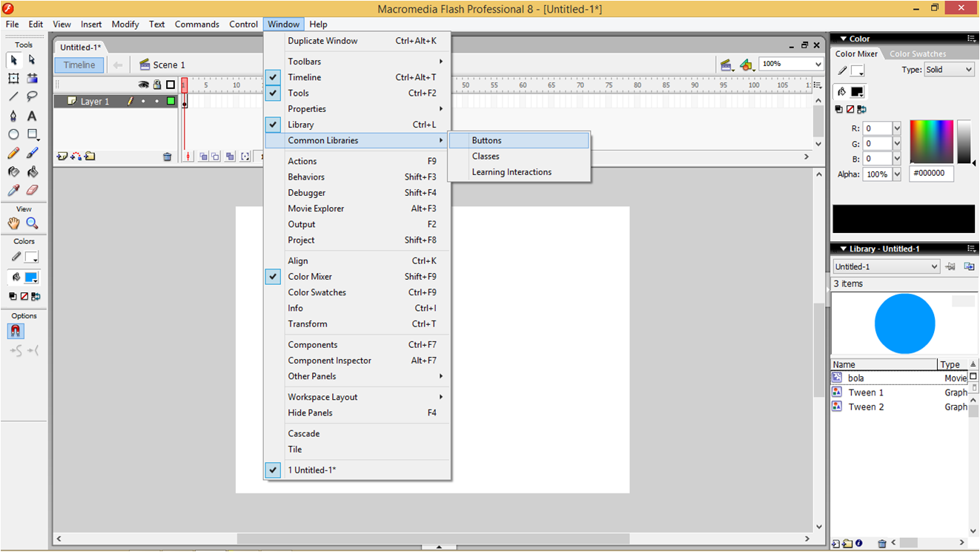
Task: Select the Eraser tool
Action: [x=32, y=190]
